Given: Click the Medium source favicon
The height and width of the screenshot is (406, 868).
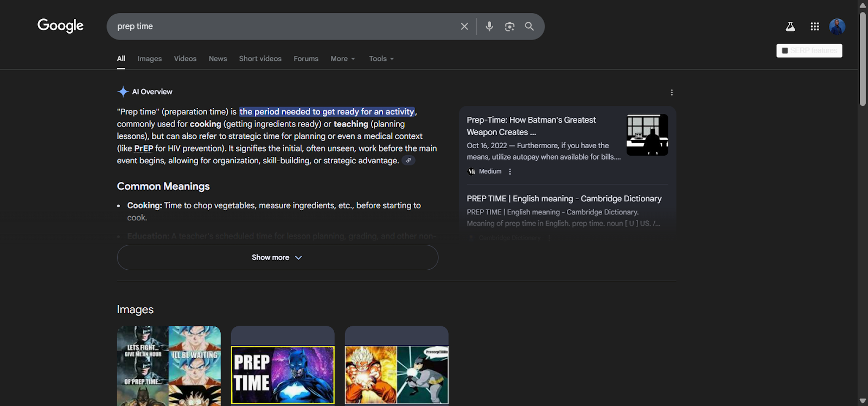Looking at the screenshot, I should 471,172.
